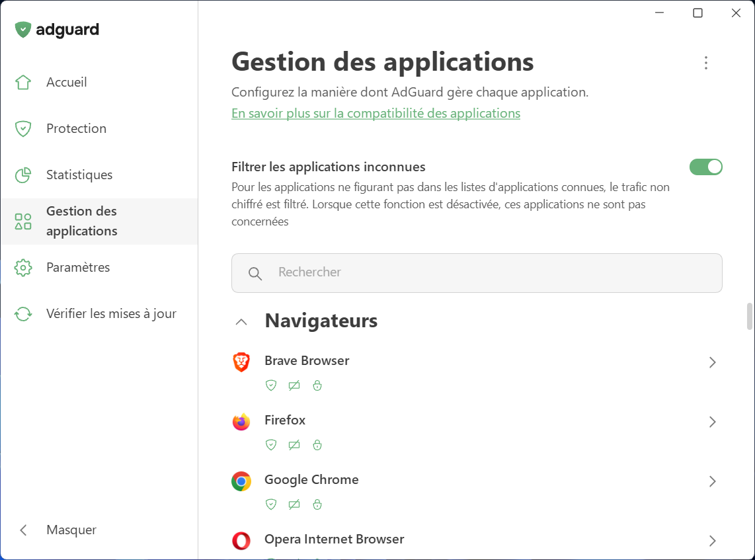Open the application compatibility link
Screen dimensions: 755x560
376,113
